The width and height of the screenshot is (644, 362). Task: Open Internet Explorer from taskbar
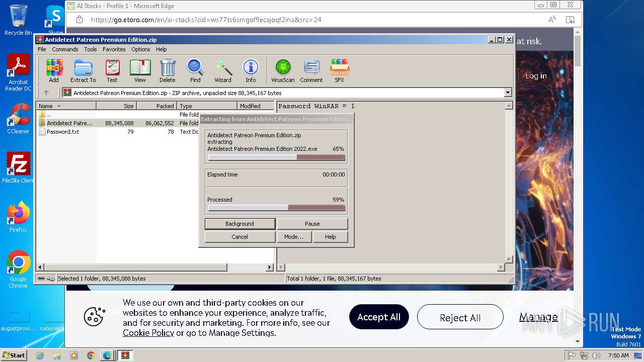pyautogui.click(x=40, y=355)
